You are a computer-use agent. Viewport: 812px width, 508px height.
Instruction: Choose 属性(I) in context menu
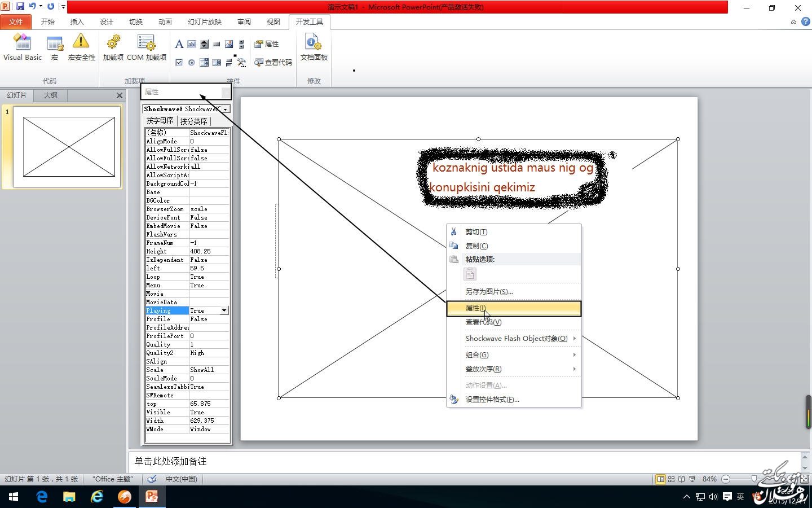click(x=514, y=308)
